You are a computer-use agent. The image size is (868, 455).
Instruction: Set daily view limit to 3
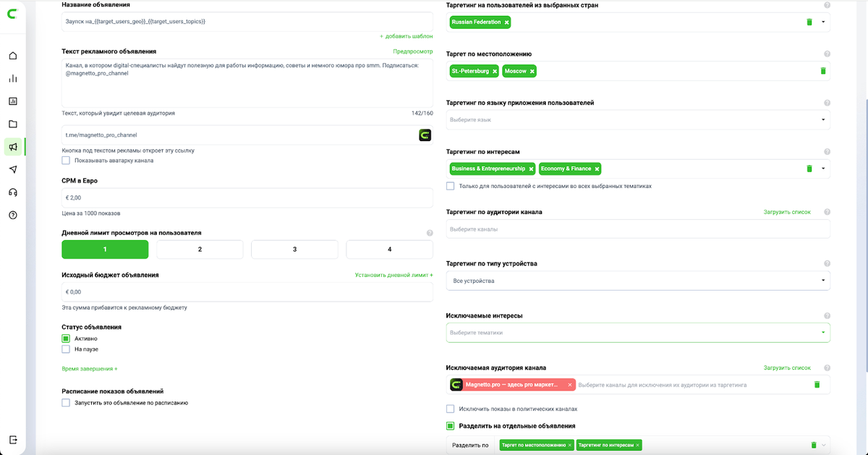coord(294,250)
